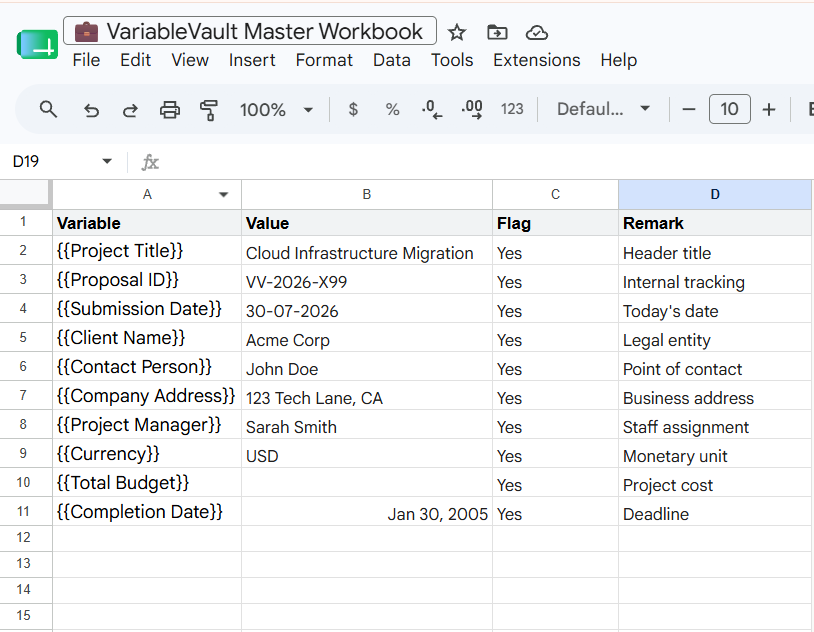814x632 pixels.
Task: Select the Remark header cell
Action: coord(715,223)
